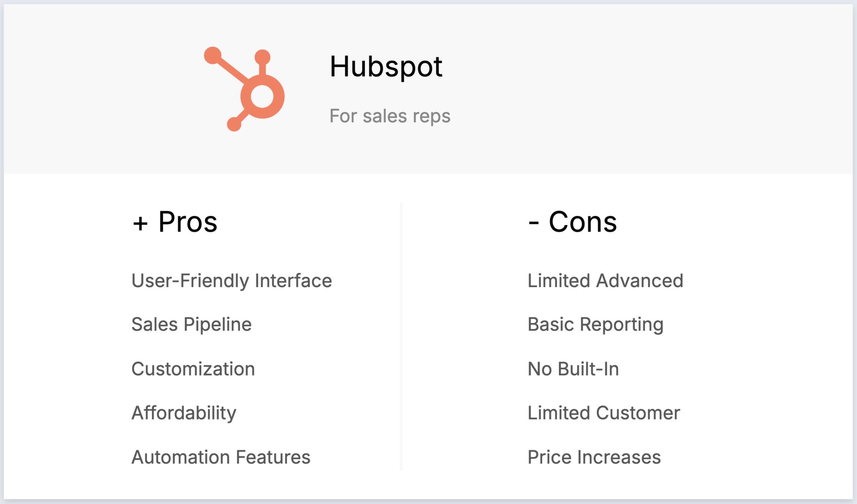This screenshot has height=504, width=857.
Task: Click the 'For sales reps' subtitle
Action: [390, 116]
